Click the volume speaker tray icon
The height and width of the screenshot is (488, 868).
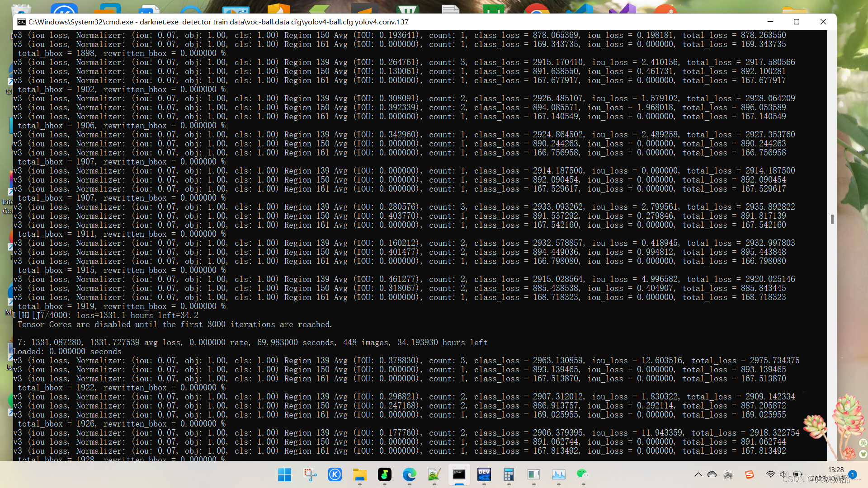(783, 474)
